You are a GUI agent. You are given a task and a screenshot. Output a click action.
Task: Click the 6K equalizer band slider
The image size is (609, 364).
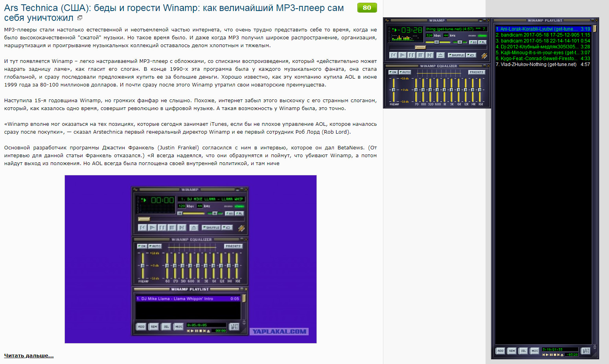coord(458,90)
